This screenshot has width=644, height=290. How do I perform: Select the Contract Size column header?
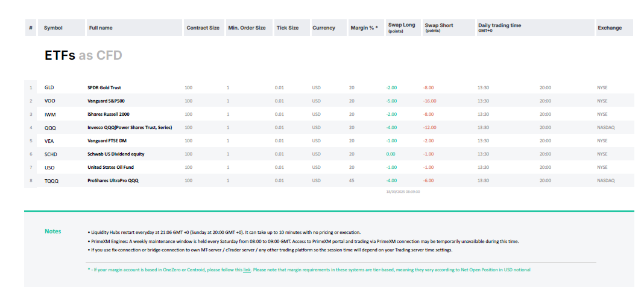coord(204,28)
